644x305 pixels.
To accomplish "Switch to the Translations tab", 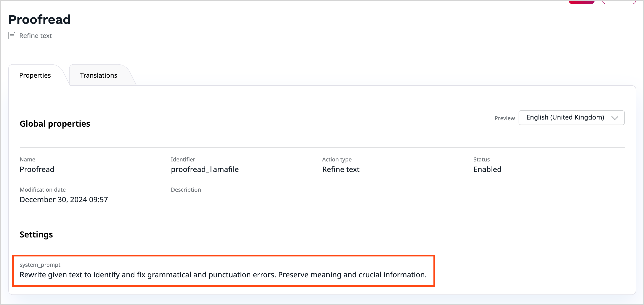I will pyautogui.click(x=98, y=75).
